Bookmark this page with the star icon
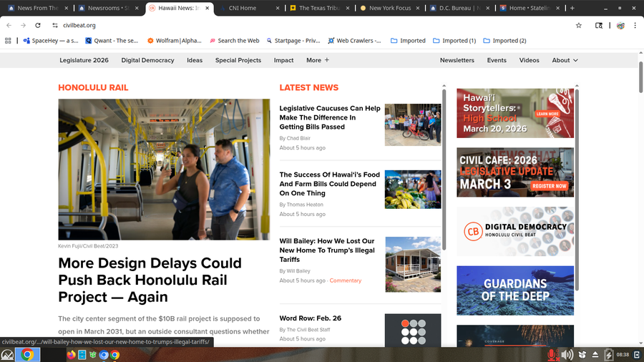Viewport: 644px width, 362px height. [x=578, y=25]
